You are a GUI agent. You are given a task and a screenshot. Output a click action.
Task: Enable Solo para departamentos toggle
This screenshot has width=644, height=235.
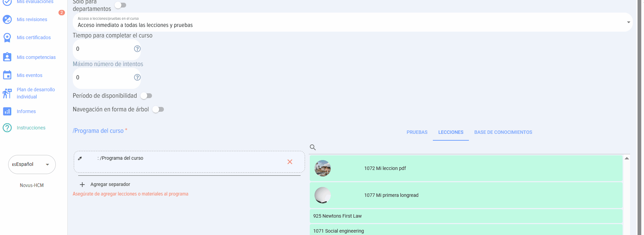click(120, 5)
